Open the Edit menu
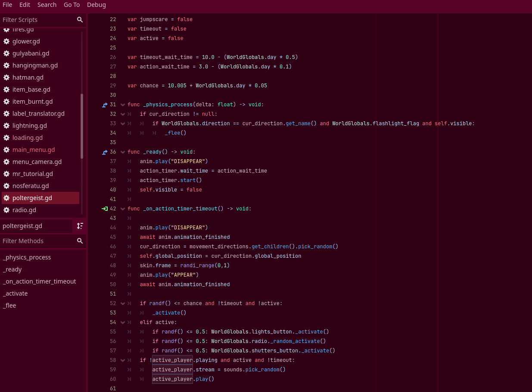This screenshot has height=392, width=532. (x=25, y=5)
